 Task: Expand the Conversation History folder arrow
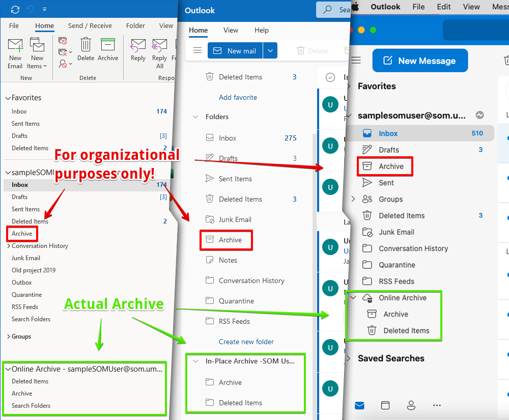point(9,246)
